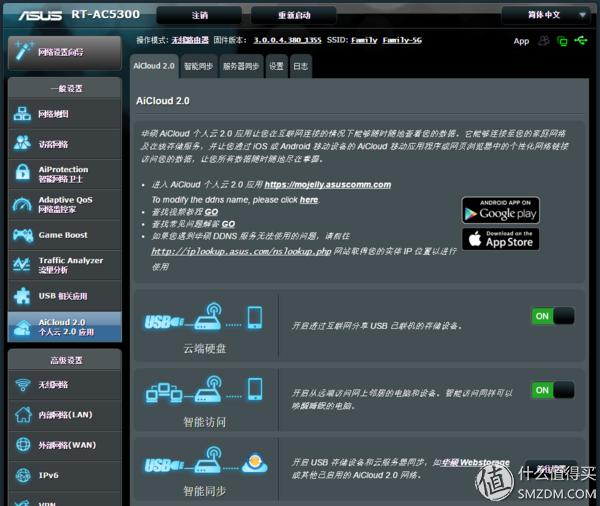The width and height of the screenshot is (600, 506).
Task: Turn off the Smart Access ON switch
Action: coord(553,390)
